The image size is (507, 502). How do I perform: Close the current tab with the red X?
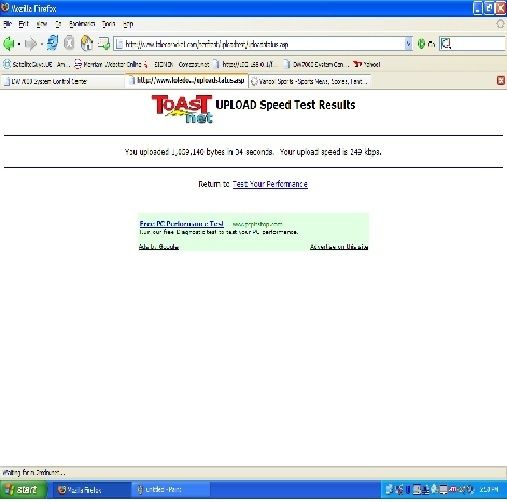[x=501, y=80]
